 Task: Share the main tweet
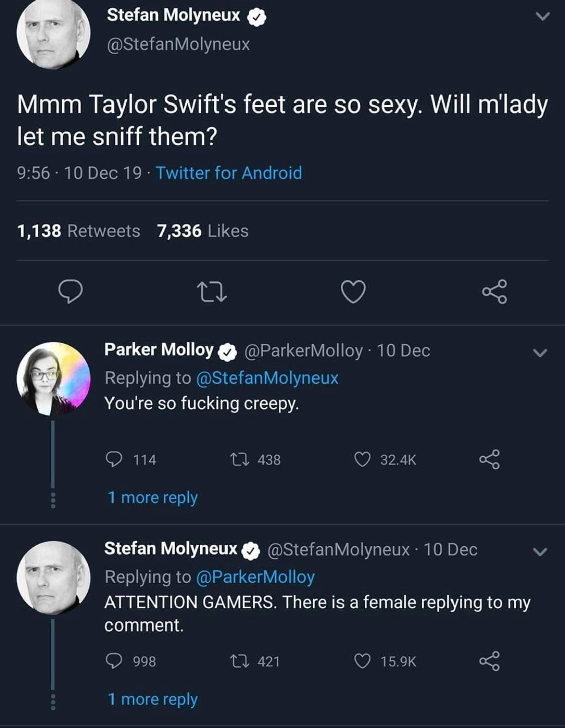coord(494,292)
